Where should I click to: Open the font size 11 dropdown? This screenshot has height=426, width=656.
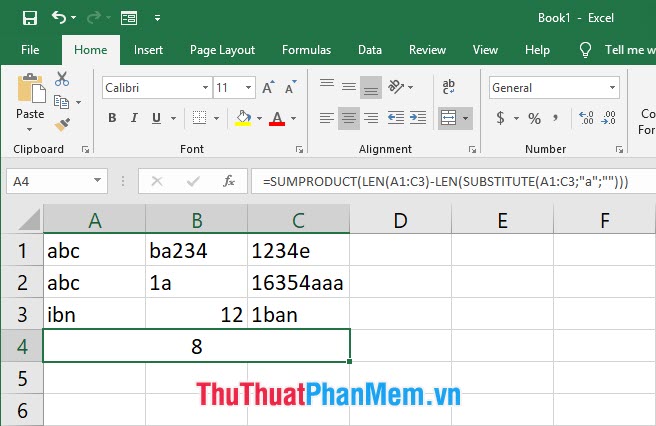tap(249, 87)
